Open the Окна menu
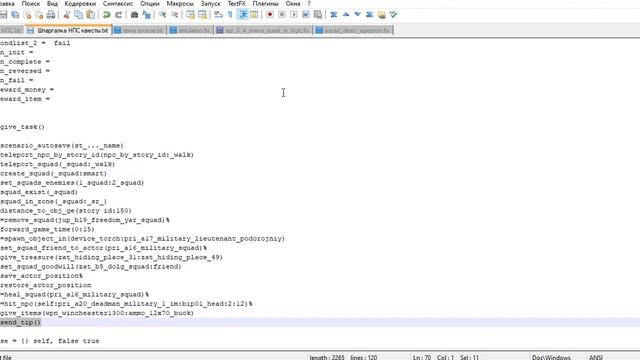This screenshot has height=360, width=640. [x=293, y=4]
